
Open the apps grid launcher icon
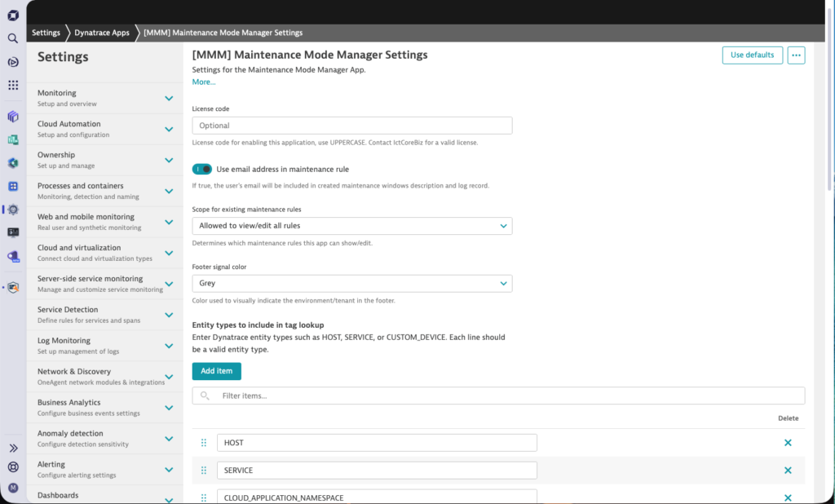point(13,85)
